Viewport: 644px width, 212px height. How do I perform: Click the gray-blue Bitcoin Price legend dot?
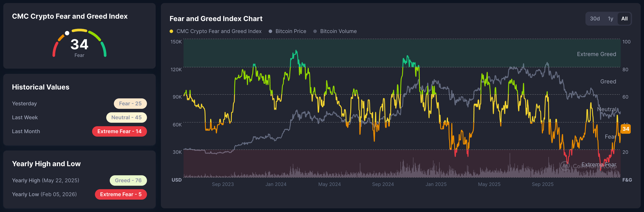pyautogui.click(x=270, y=31)
